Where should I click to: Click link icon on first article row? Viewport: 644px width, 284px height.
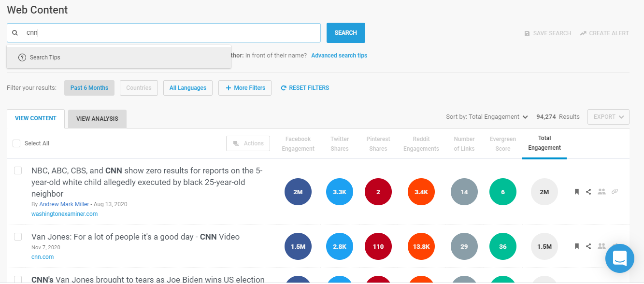tap(615, 192)
